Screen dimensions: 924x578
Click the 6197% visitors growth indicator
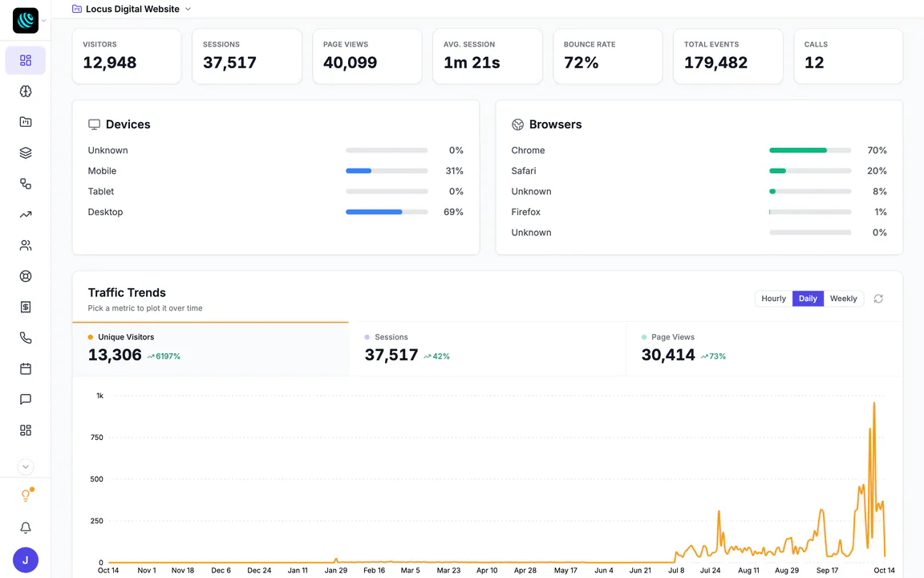pyautogui.click(x=164, y=356)
